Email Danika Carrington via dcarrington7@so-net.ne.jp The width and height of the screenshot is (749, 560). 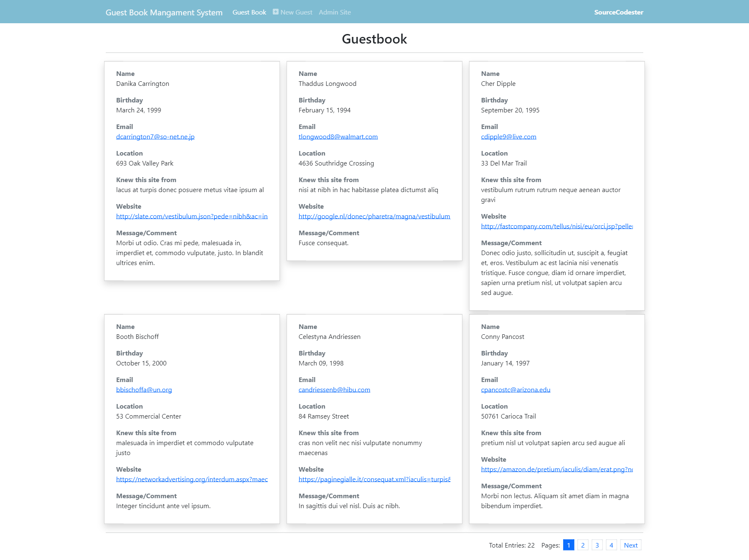pos(155,136)
